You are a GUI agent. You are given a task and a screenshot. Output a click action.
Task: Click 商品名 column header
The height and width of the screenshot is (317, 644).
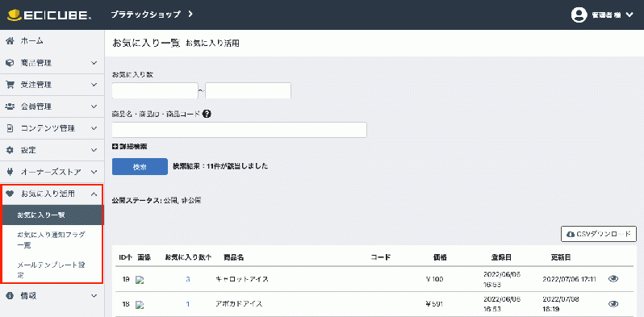point(234,257)
